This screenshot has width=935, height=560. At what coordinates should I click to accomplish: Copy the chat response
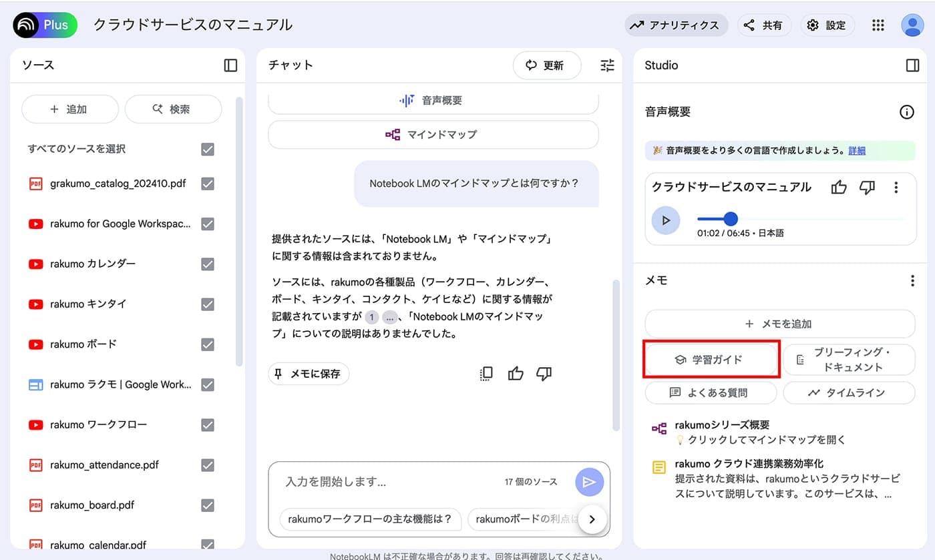click(x=486, y=374)
